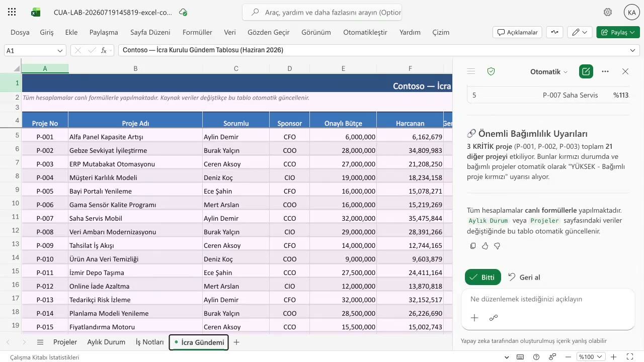
Task: Switch to the Aylık Durum sheet tab
Action: click(106, 342)
